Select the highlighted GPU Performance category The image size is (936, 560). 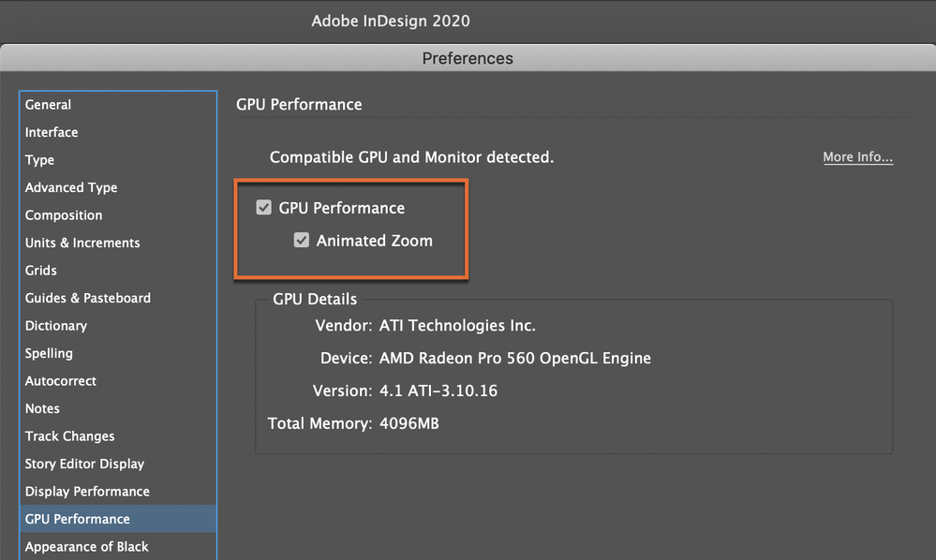click(78, 519)
